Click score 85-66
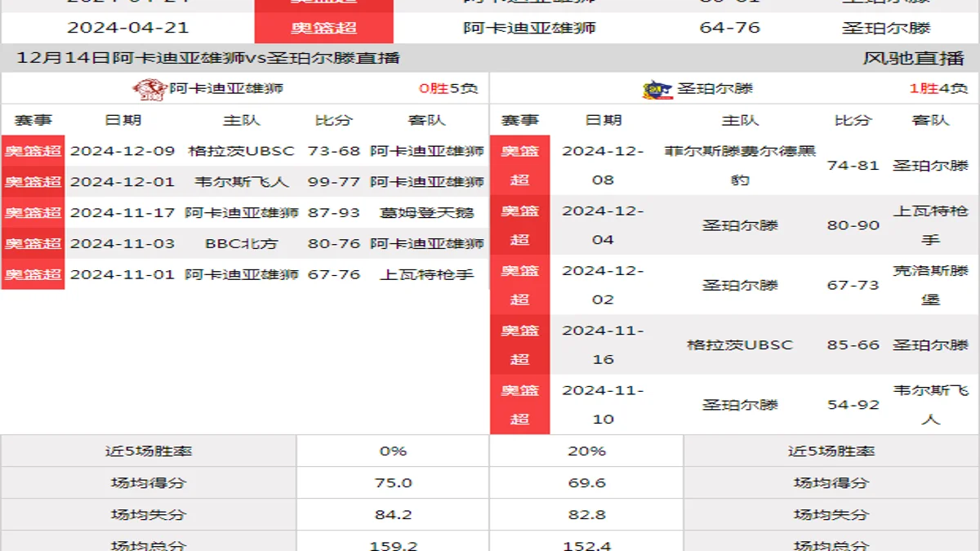The height and width of the screenshot is (551, 980). (853, 344)
